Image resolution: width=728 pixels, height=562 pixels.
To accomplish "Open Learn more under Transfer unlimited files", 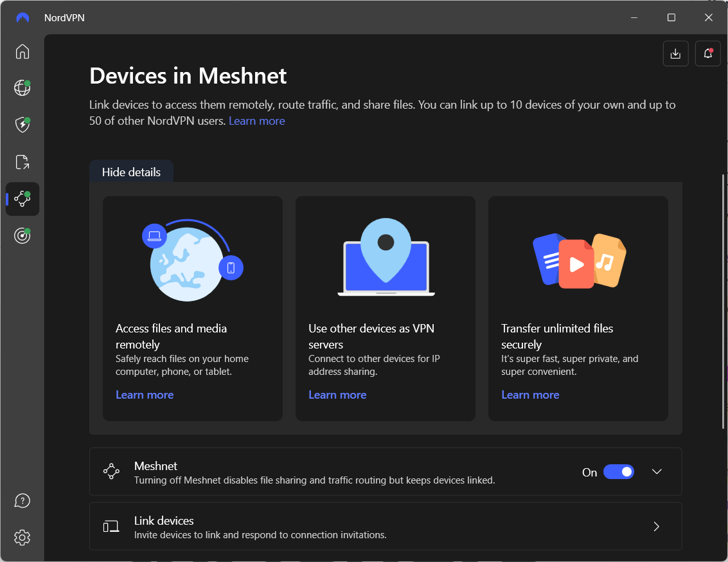I will (x=530, y=395).
